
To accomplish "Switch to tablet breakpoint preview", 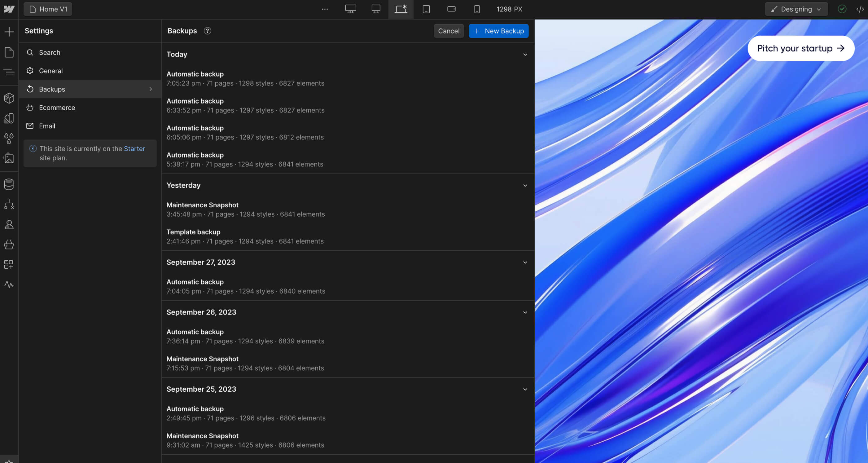I will pyautogui.click(x=426, y=9).
